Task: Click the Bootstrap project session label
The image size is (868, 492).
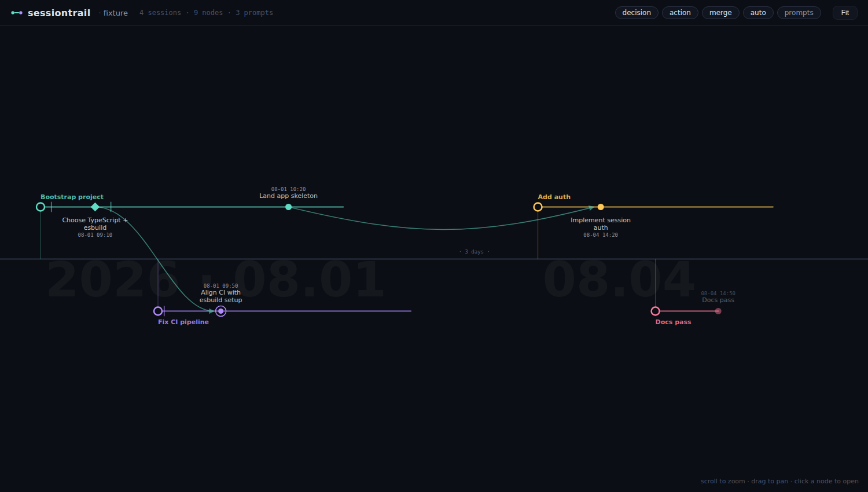Action: click(x=72, y=197)
